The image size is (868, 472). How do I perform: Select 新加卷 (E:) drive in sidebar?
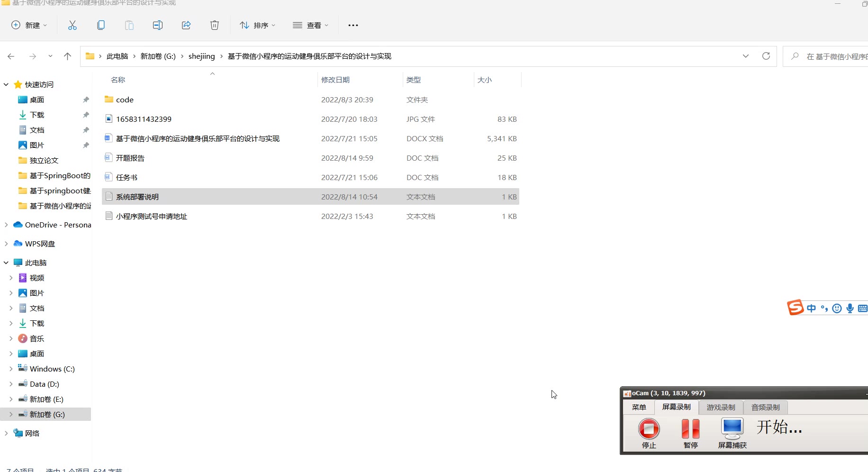[x=46, y=399]
